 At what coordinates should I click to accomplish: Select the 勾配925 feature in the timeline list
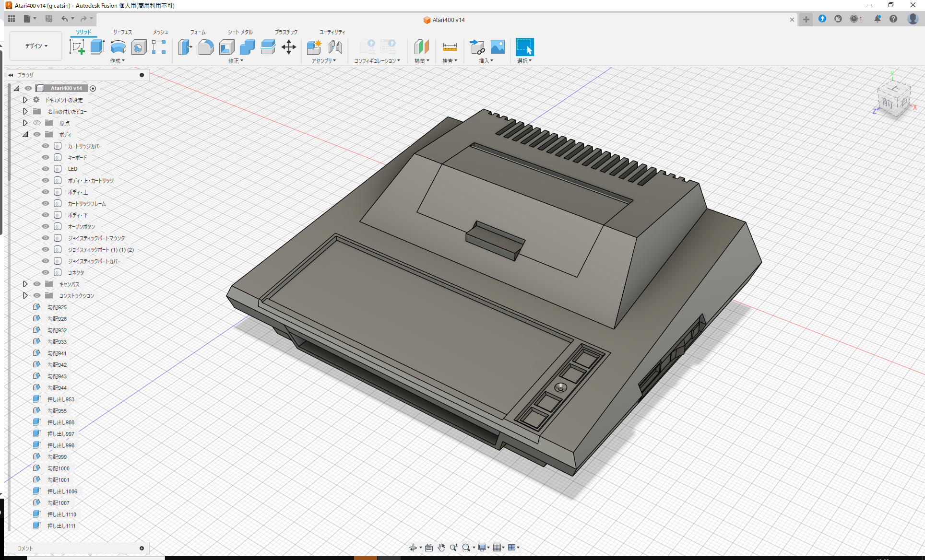pyautogui.click(x=57, y=307)
